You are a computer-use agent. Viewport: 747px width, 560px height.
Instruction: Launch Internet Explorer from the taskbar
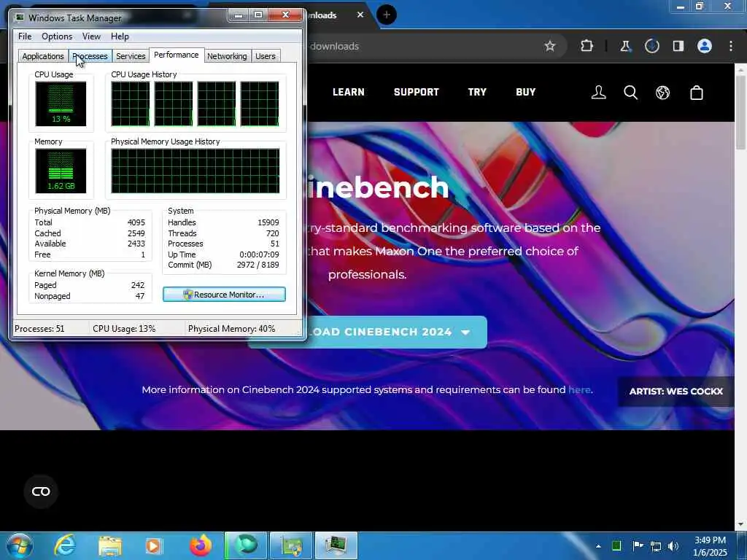point(65,545)
